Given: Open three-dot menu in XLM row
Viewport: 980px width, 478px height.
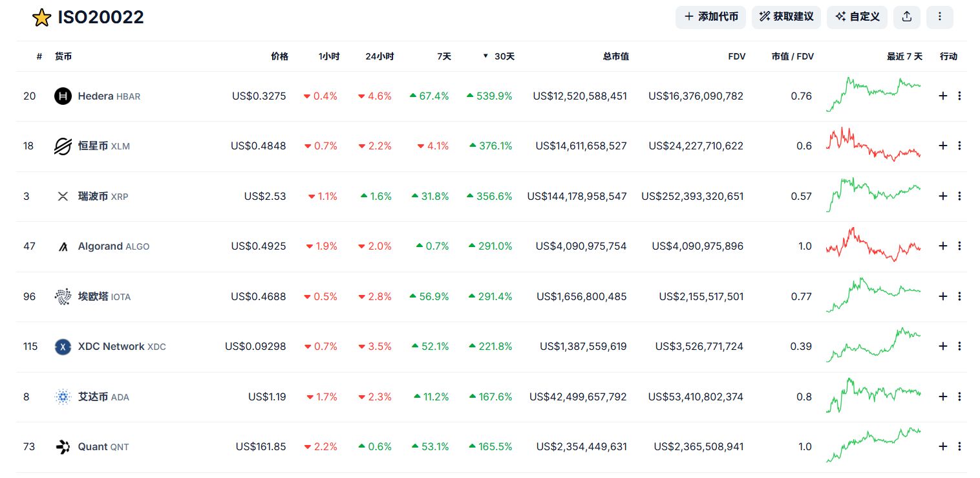Looking at the screenshot, I should click(x=959, y=146).
